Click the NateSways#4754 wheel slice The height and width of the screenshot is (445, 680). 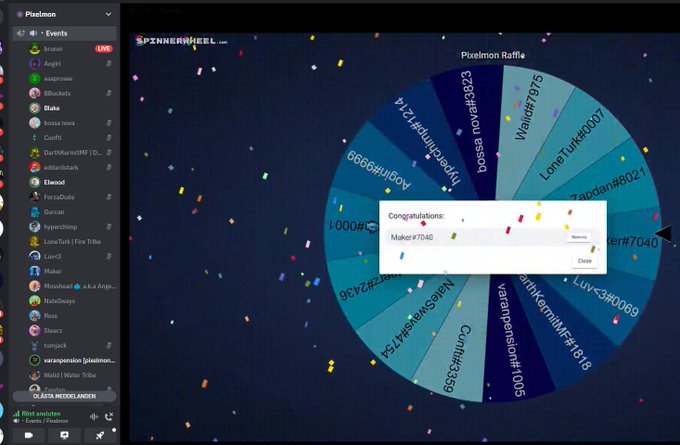point(417,319)
